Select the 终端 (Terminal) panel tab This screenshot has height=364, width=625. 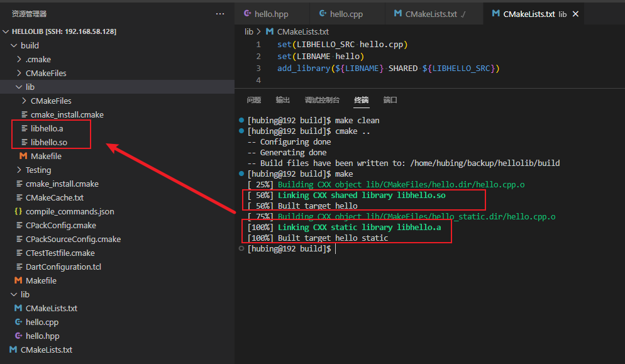(362, 100)
